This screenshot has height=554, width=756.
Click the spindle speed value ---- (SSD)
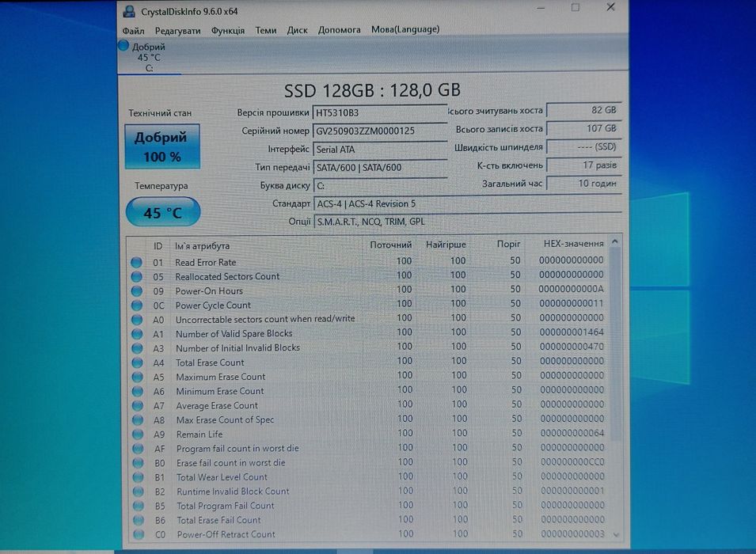tap(584, 146)
